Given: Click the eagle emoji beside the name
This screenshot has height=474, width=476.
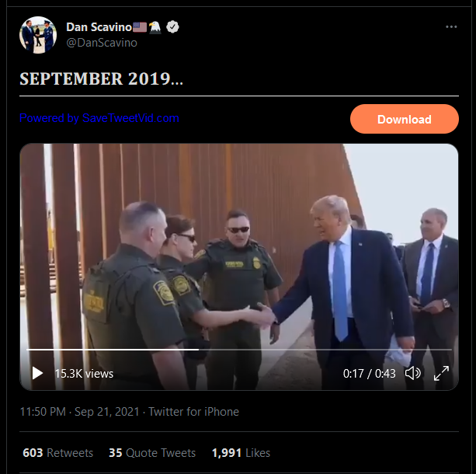Looking at the screenshot, I should pos(155,27).
